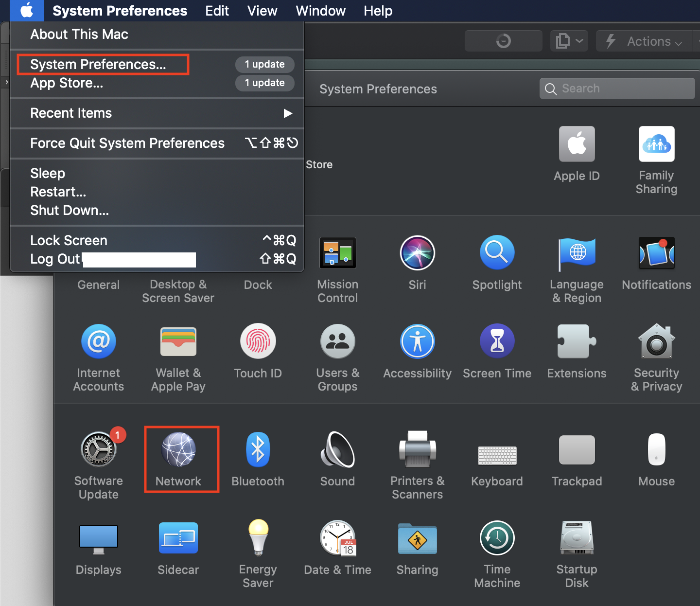Open Spotlight preferences
Viewport: 700px width, 606px height.
coord(497,263)
